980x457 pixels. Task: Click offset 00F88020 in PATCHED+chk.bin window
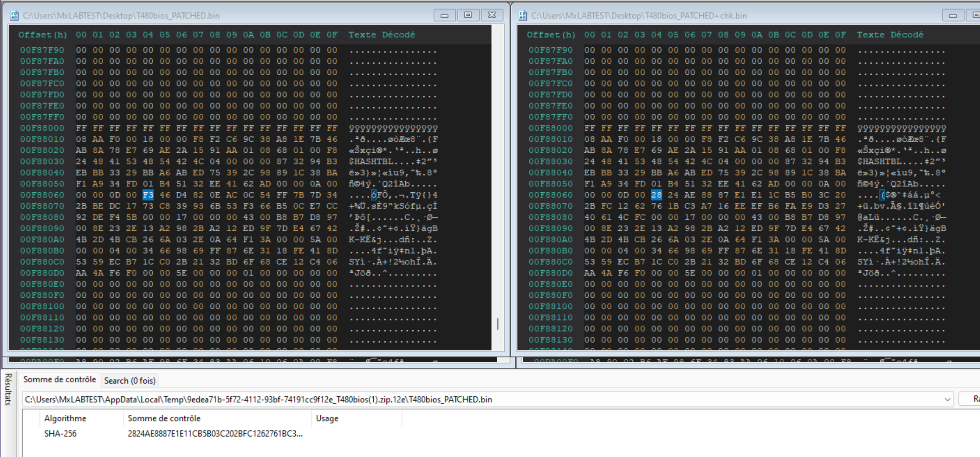pos(551,150)
